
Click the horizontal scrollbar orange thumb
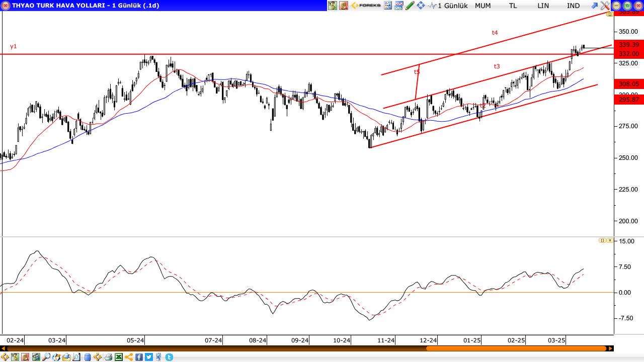click(516, 348)
